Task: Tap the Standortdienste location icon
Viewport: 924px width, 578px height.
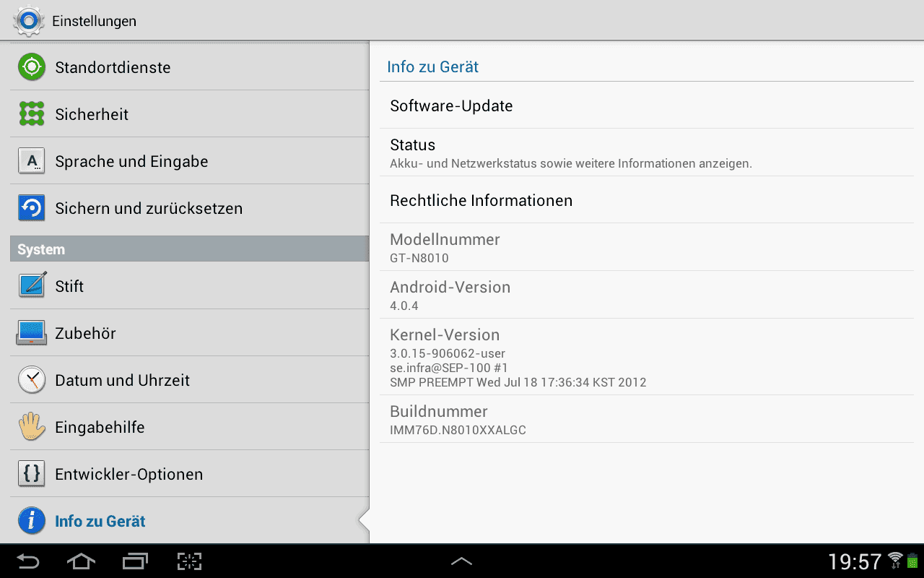Action: tap(31, 67)
